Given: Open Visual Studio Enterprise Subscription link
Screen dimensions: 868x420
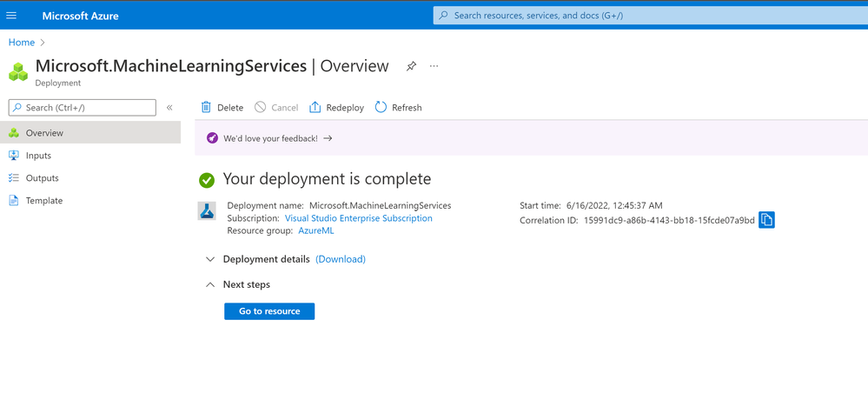Looking at the screenshot, I should (x=359, y=218).
